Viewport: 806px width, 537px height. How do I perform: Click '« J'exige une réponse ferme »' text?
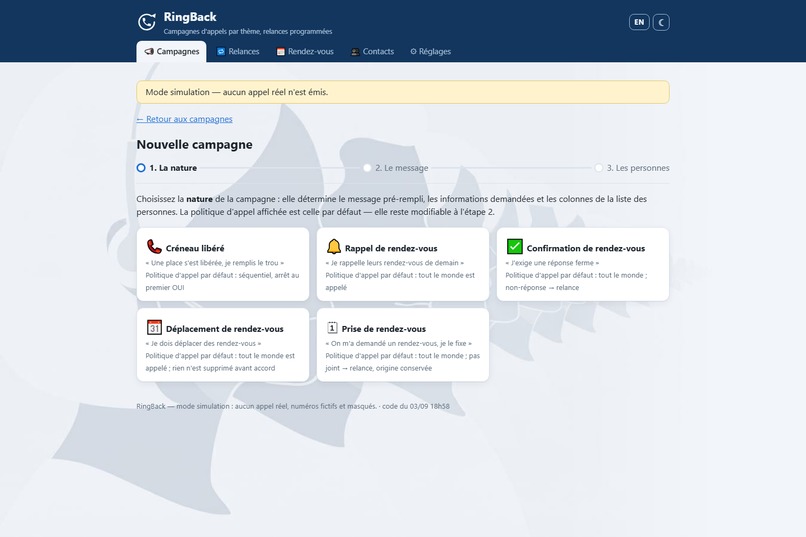tap(552, 263)
